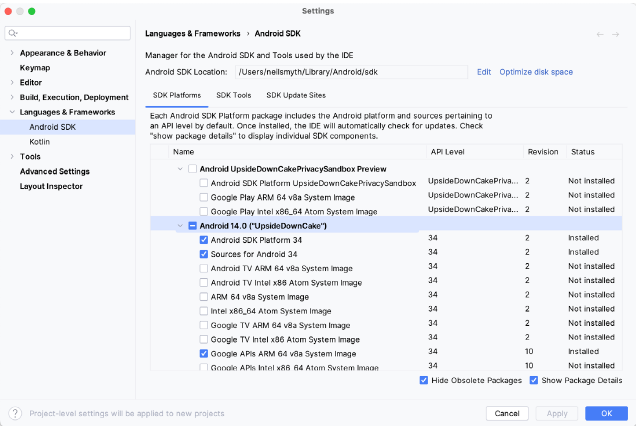Collapse Android 14.0 UpsideDownCake group
This screenshot has height=426, width=636.
[179, 226]
